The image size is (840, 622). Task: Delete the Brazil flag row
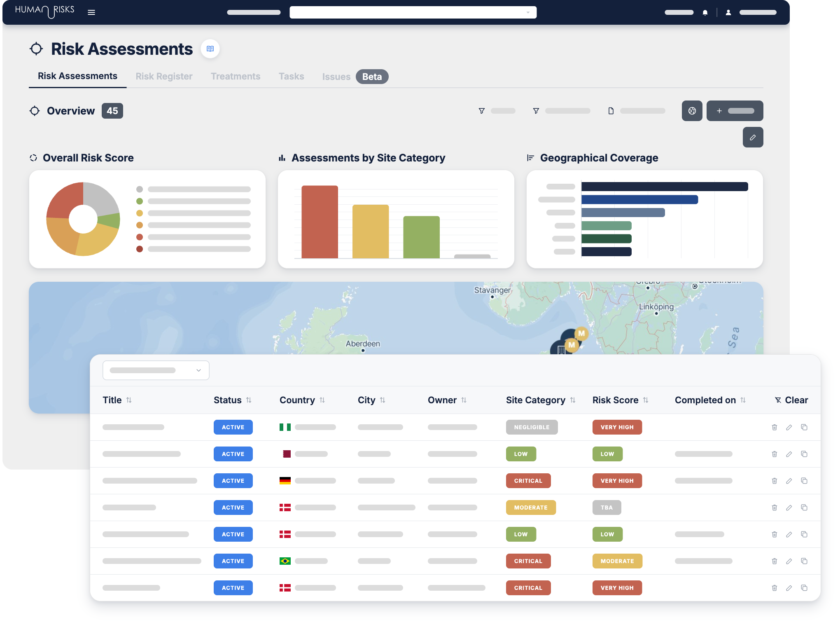point(774,561)
